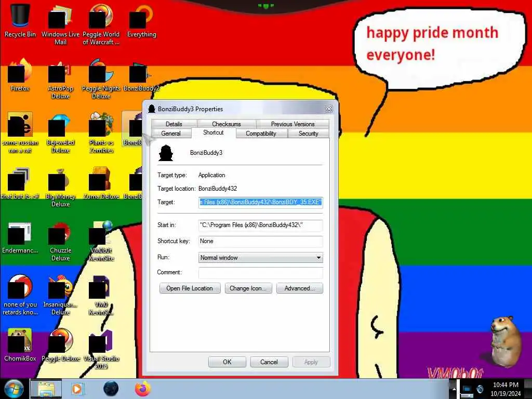Confirm the dialog with OK
The image size is (532, 399).
227,362
